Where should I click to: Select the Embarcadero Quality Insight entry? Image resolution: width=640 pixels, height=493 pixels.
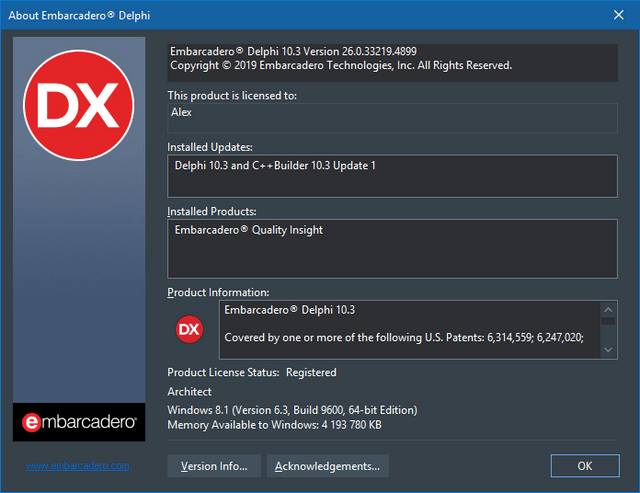pos(249,230)
